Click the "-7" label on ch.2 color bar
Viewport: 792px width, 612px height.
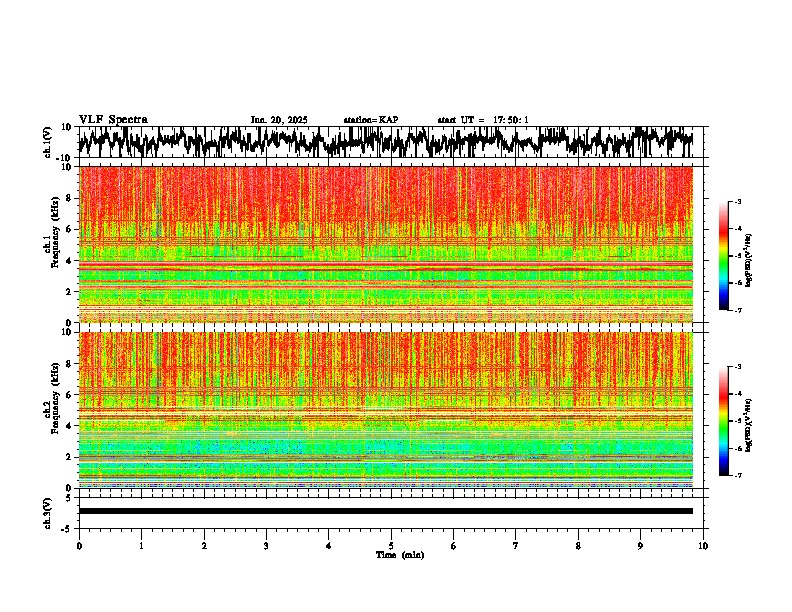tap(738, 476)
